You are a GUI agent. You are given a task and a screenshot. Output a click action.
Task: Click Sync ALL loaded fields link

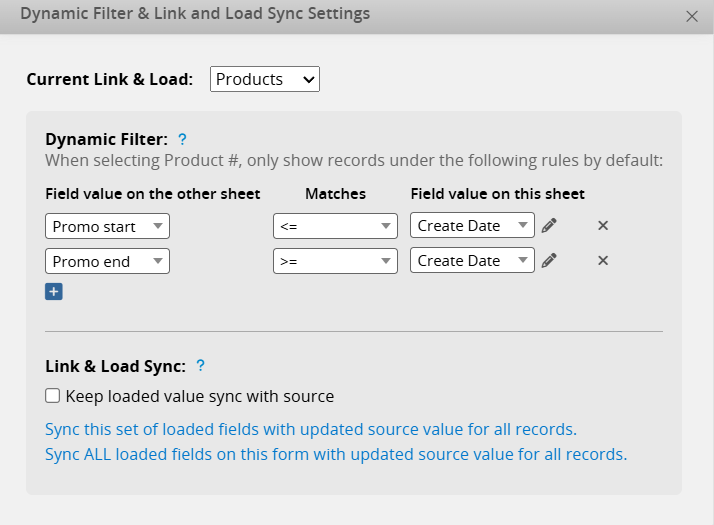(x=336, y=454)
